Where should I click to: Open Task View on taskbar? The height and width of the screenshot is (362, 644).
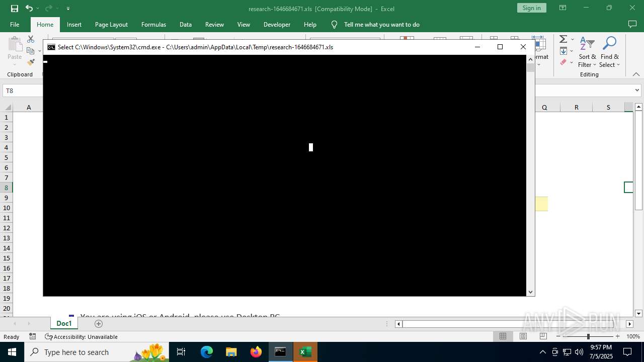click(x=181, y=352)
